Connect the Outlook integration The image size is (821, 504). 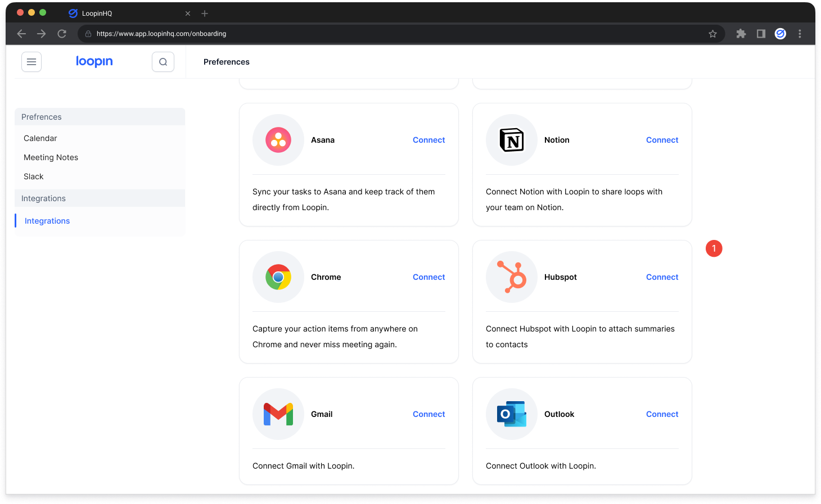click(662, 414)
